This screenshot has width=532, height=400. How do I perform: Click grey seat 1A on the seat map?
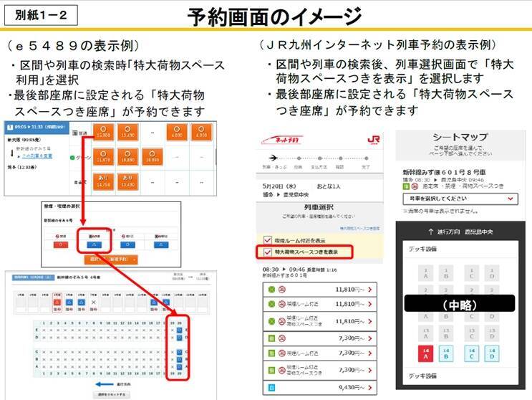[x=425, y=273]
